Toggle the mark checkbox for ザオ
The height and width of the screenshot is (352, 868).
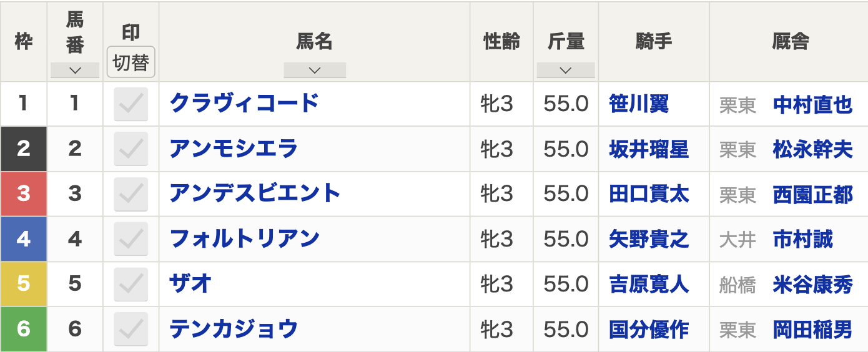pos(131,284)
